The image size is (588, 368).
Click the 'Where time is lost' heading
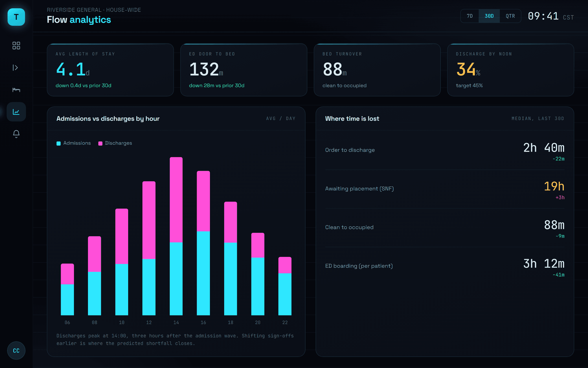(x=352, y=119)
